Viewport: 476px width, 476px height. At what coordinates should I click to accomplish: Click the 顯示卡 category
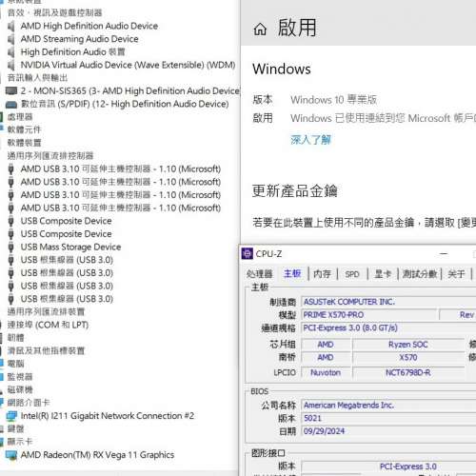point(20,442)
